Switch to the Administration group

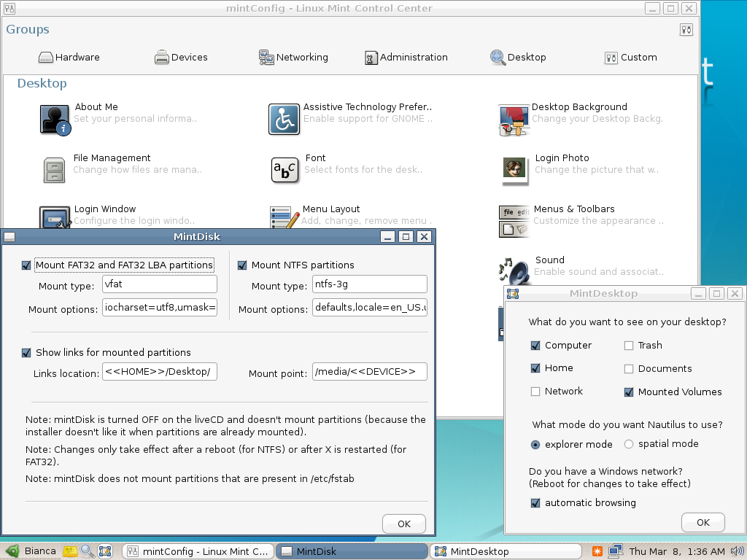(x=406, y=58)
